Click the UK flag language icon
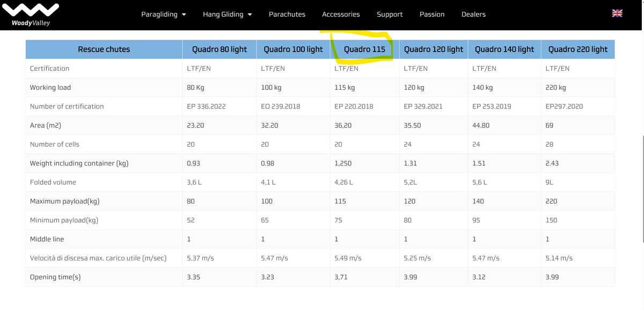 (x=617, y=14)
